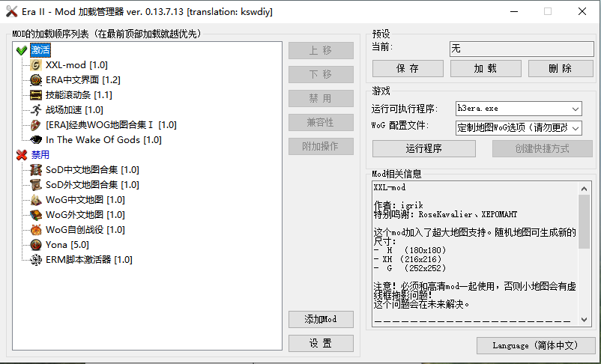
Task: Click the WoG中文地图 mod icon
Action: point(36,200)
